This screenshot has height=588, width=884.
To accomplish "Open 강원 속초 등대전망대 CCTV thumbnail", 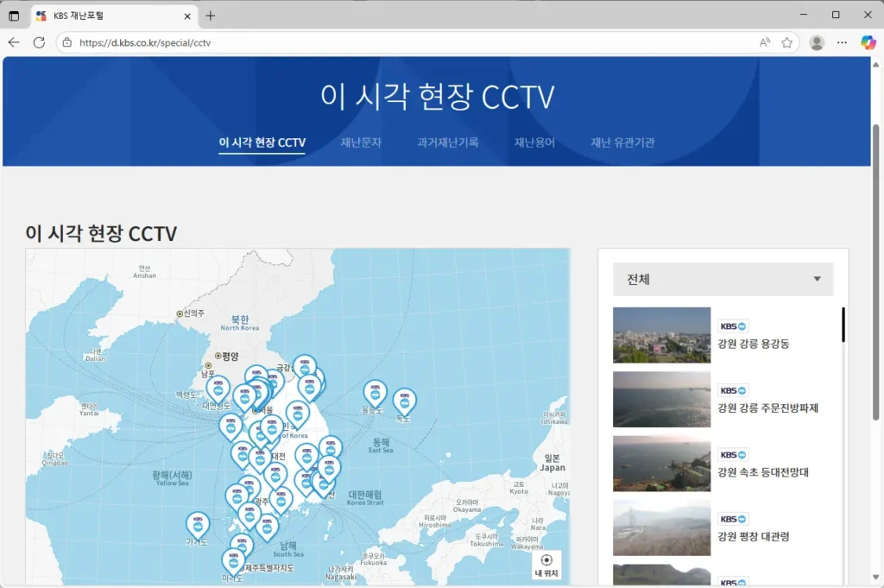I will [662, 464].
